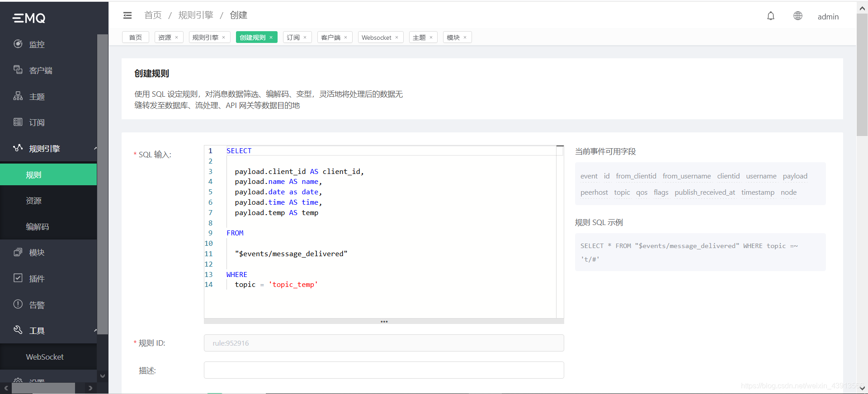Open WebSocket tool in sidebar

pyautogui.click(x=48, y=357)
